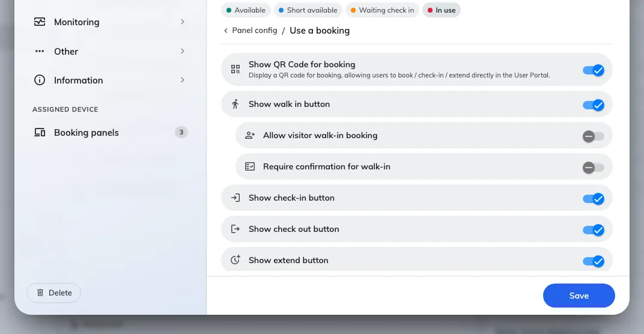Toggle Show extend button switch
The height and width of the screenshot is (334, 644).
[x=594, y=261]
